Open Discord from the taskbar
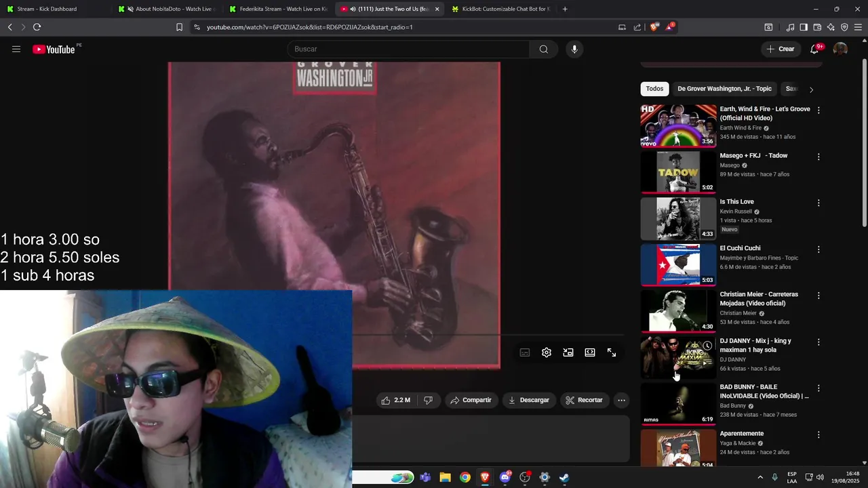This screenshot has height=488, width=868. click(x=505, y=477)
